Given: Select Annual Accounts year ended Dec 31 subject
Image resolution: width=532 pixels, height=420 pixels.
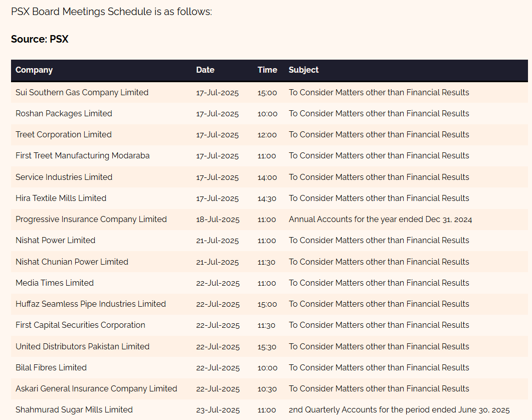Looking at the screenshot, I should [381, 220].
